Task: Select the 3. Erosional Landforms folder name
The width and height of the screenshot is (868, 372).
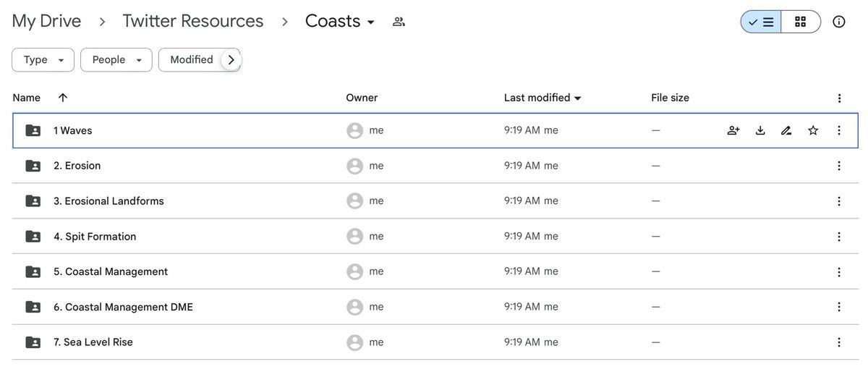Action: 109,201
